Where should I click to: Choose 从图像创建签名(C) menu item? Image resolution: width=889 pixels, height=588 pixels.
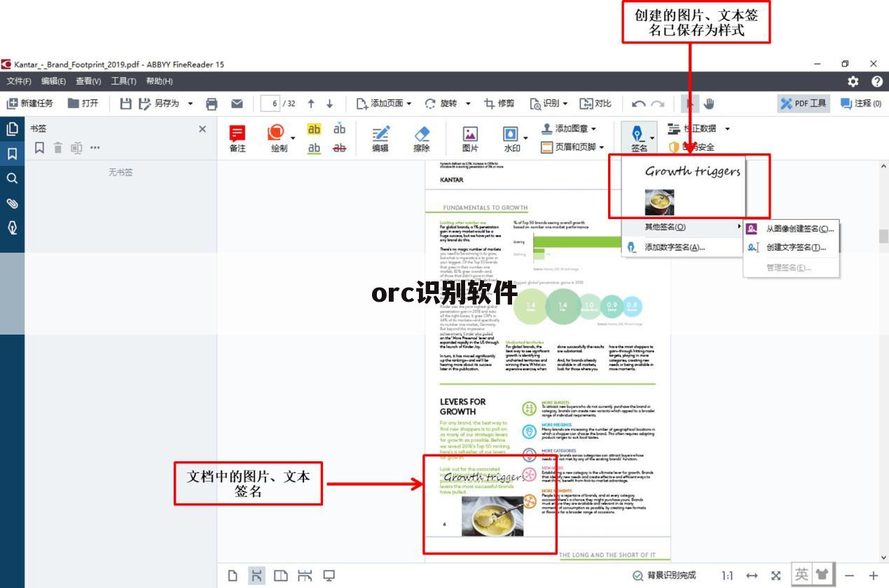[792, 229]
